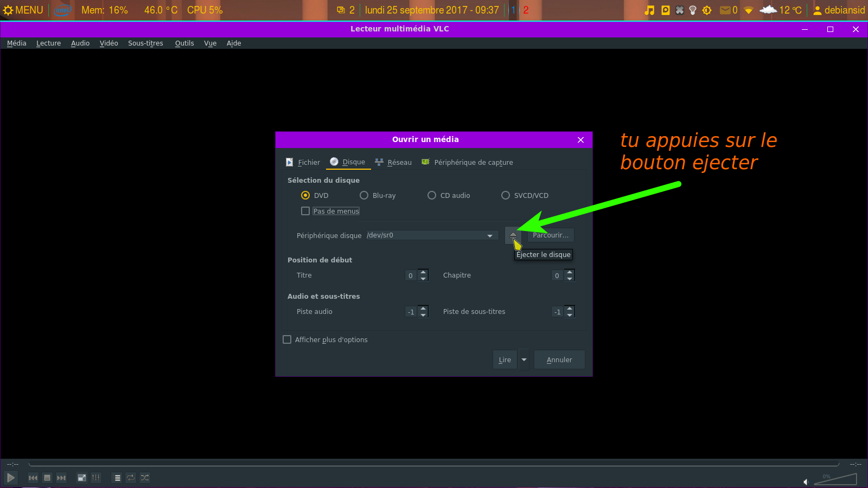Open the Sous-titres menu
Image resolution: width=868 pixels, height=488 pixels.
click(x=145, y=43)
